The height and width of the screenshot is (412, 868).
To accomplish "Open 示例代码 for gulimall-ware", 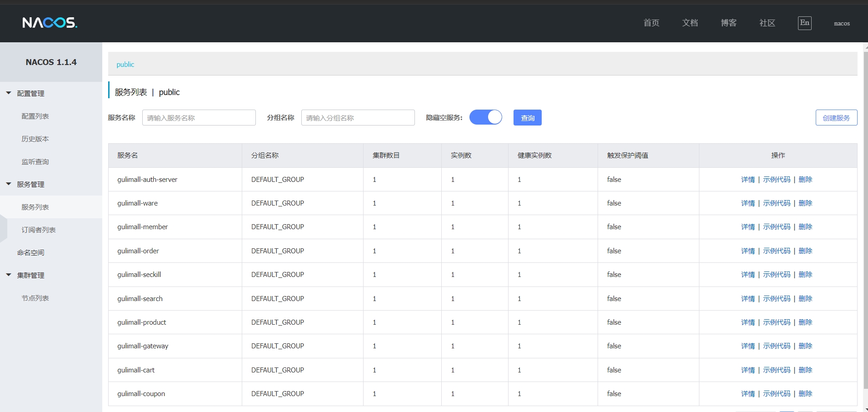I will point(777,203).
